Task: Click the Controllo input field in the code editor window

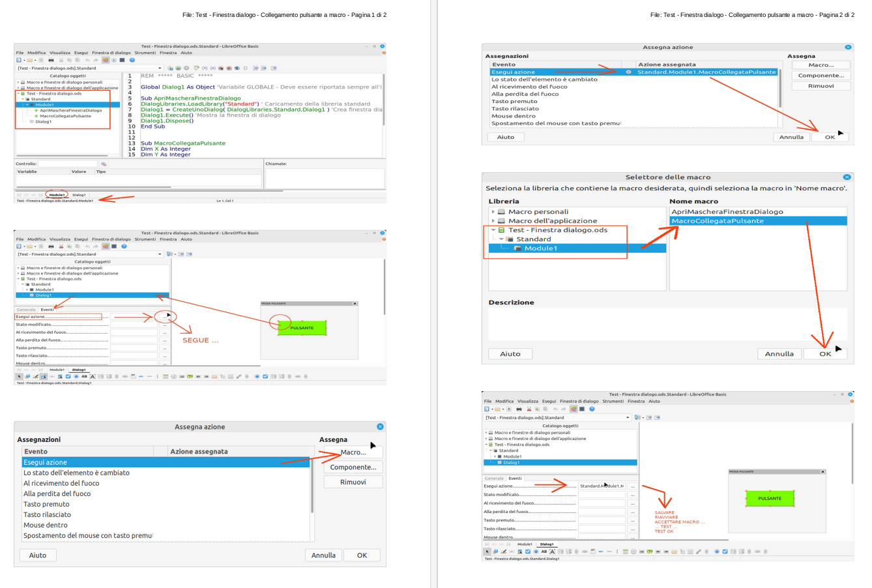Action: tap(67, 164)
